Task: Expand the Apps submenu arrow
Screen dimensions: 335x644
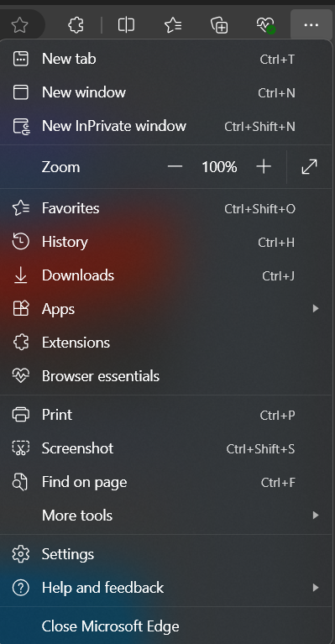Action: (x=316, y=308)
